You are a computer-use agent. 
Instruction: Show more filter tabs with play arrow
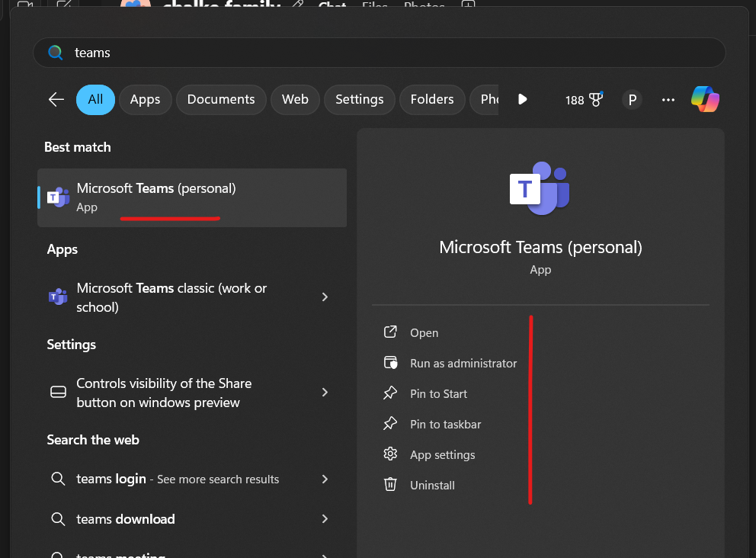point(523,99)
